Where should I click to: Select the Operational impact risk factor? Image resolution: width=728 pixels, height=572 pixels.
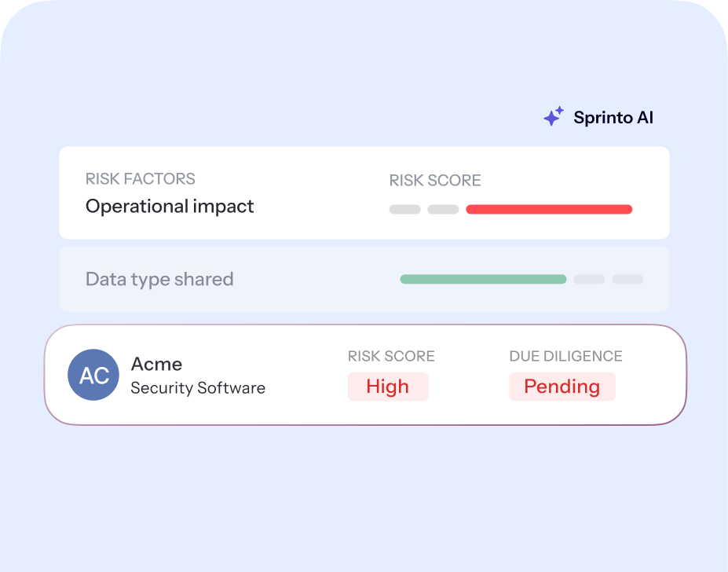(170, 207)
